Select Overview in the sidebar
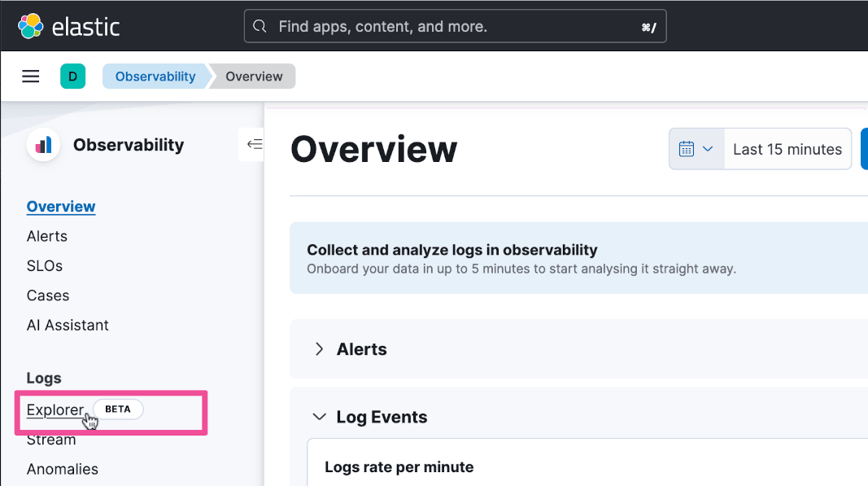 click(x=61, y=207)
